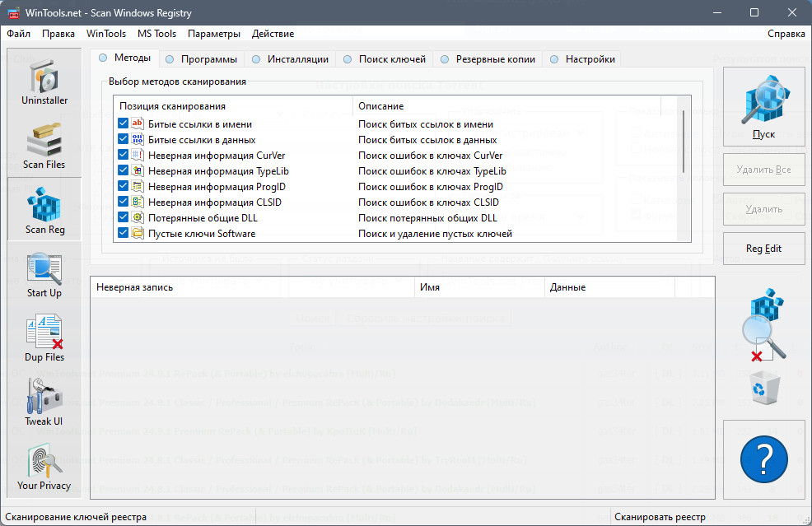Open the Параметры menu
This screenshot has width=812, height=526.
coord(214,34)
